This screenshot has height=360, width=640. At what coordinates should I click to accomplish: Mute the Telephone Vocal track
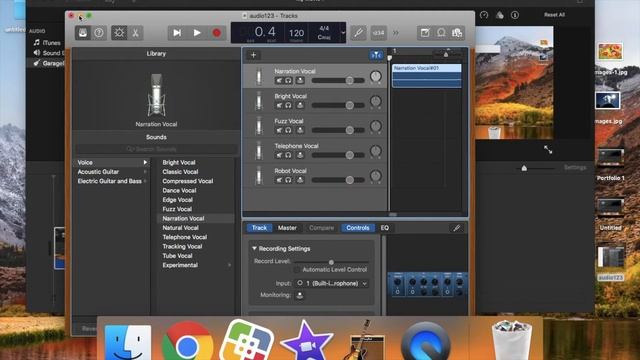(279, 155)
